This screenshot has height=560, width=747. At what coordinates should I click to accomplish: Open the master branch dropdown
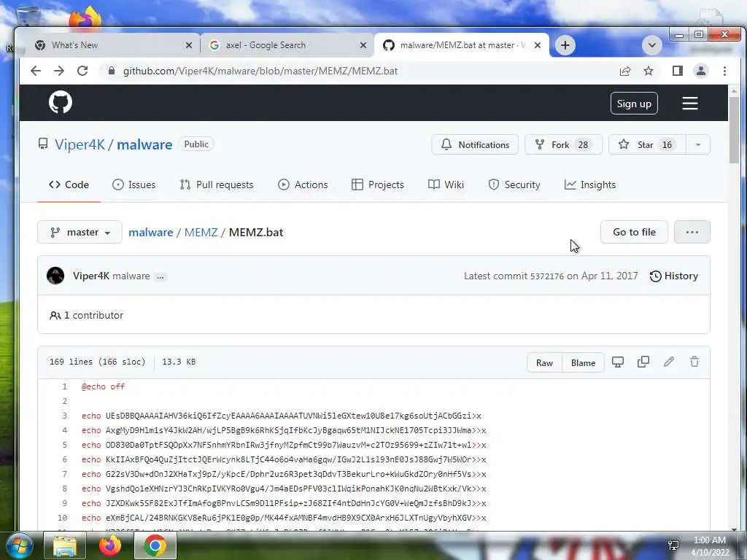click(x=80, y=233)
